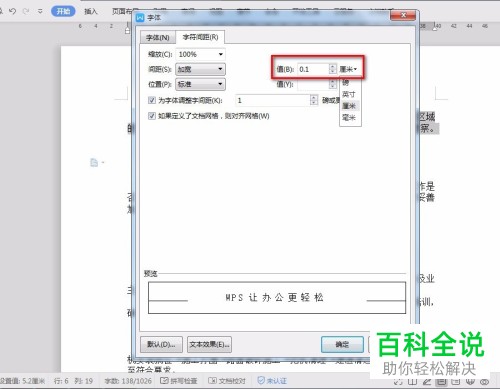Confirm with the 确定 button

342,344
